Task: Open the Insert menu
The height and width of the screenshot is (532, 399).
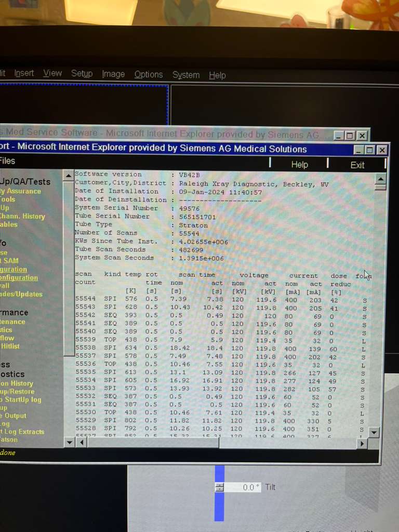Action: click(x=24, y=73)
